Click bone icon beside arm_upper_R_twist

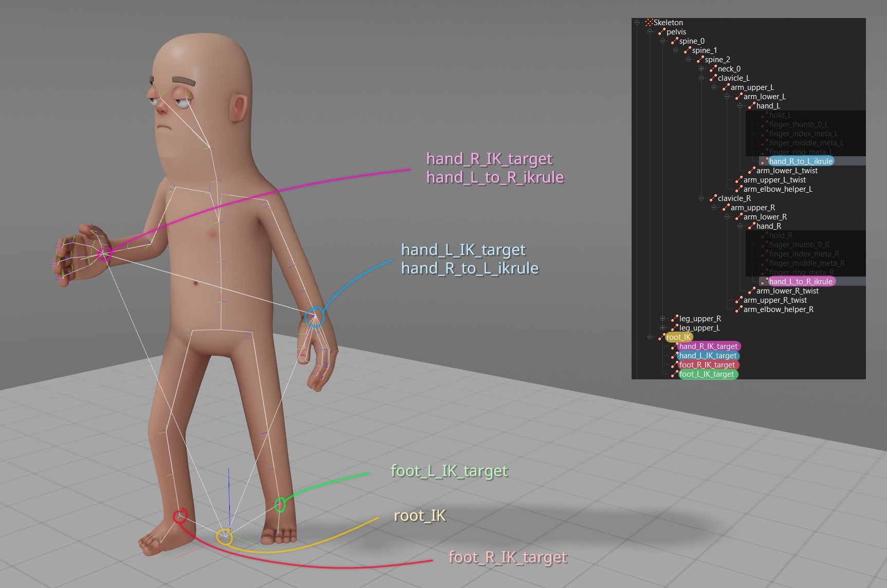pos(738,300)
